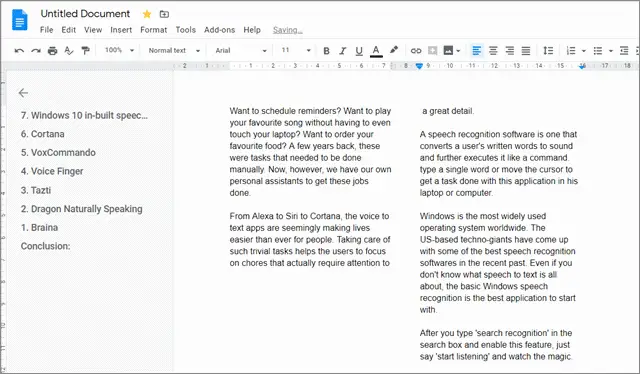
Task: Expand the Insert image dropdown arrow
Action: (x=458, y=51)
